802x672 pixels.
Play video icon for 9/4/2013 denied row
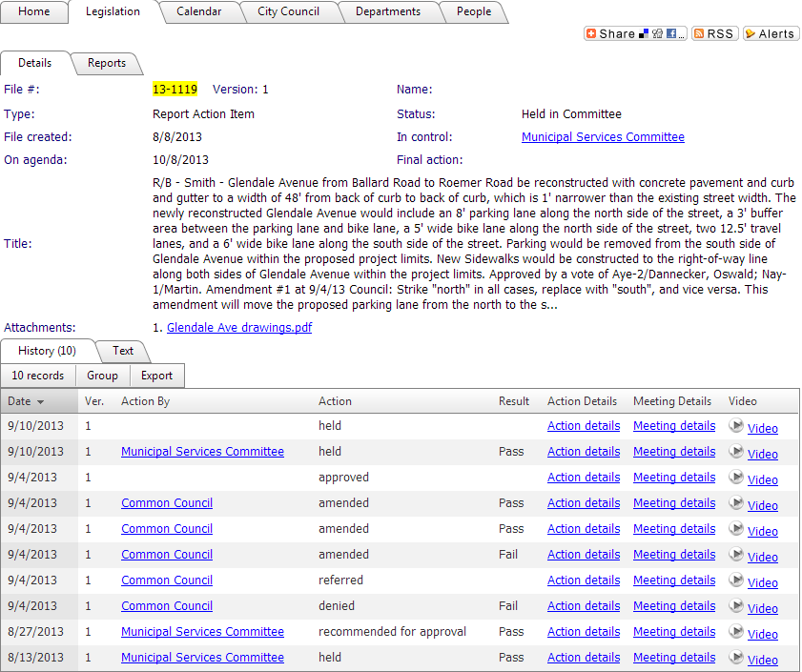(736, 605)
